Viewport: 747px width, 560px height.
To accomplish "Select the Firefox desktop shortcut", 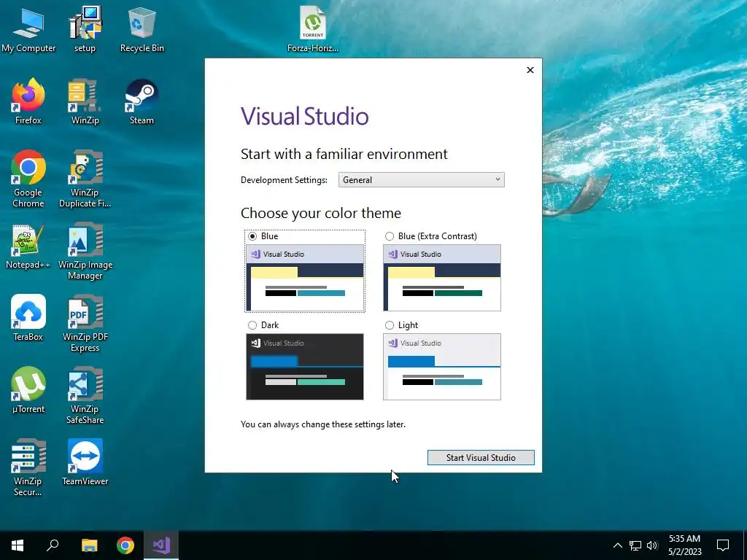I will pos(28,101).
